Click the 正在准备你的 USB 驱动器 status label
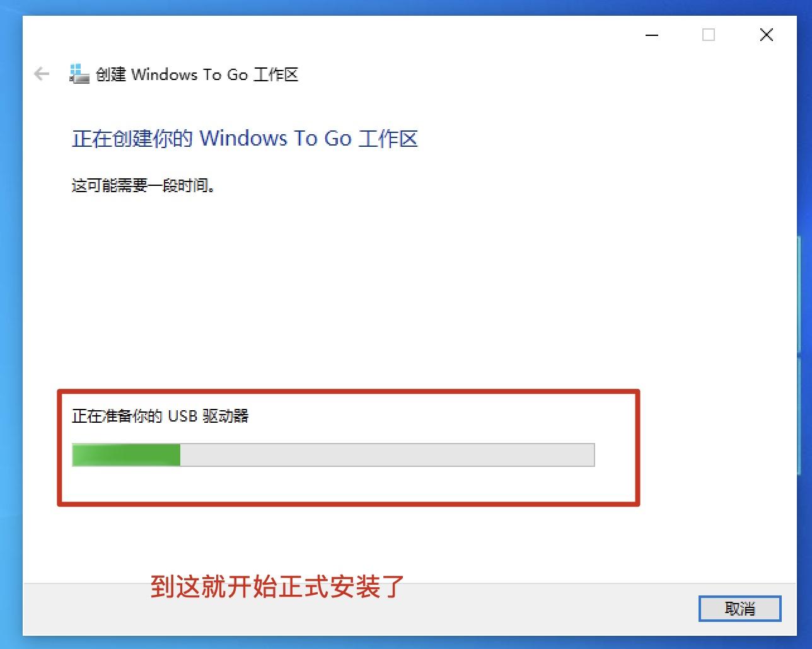 pos(160,416)
